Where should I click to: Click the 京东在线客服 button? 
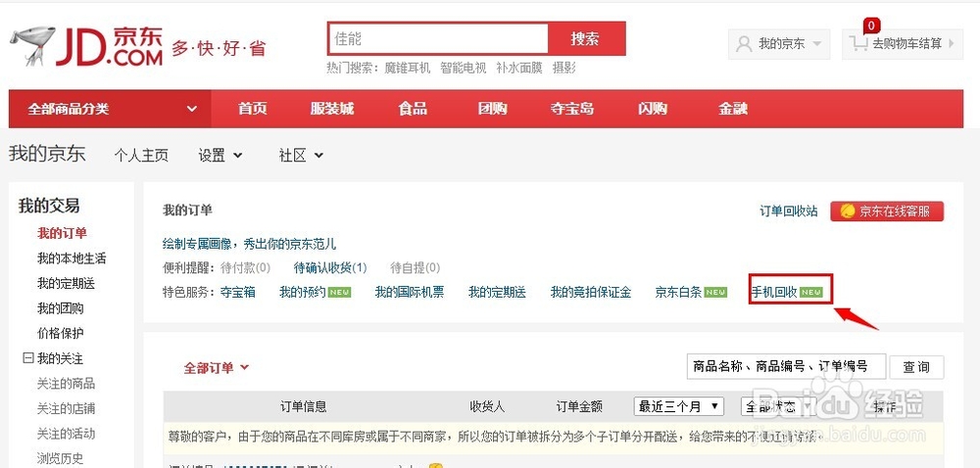(x=887, y=211)
